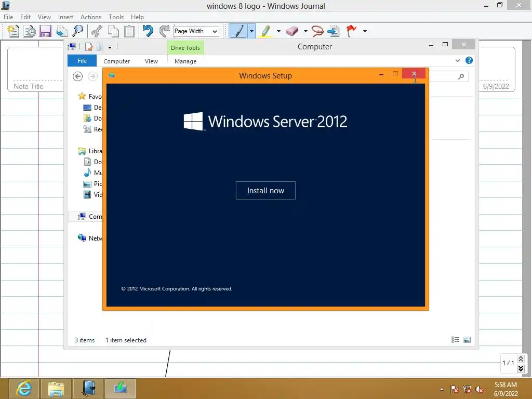Switch to the View ribbon tab in Explorer

pyautogui.click(x=151, y=61)
